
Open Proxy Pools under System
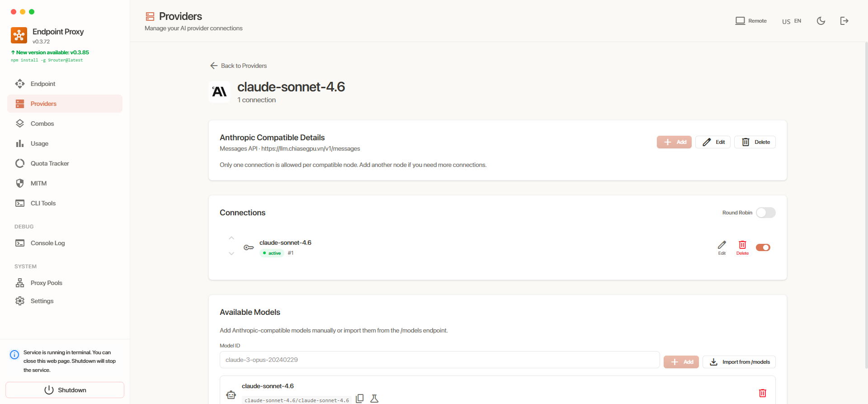tap(65, 283)
